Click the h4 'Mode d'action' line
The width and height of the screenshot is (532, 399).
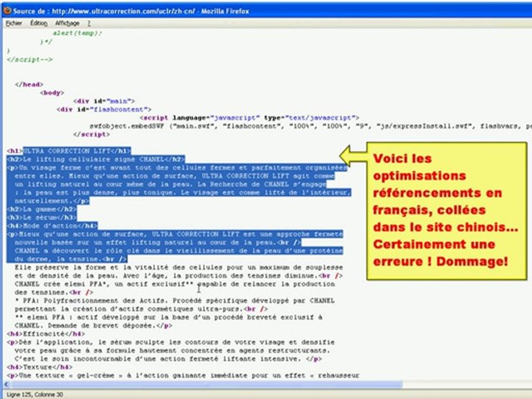click(x=52, y=226)
